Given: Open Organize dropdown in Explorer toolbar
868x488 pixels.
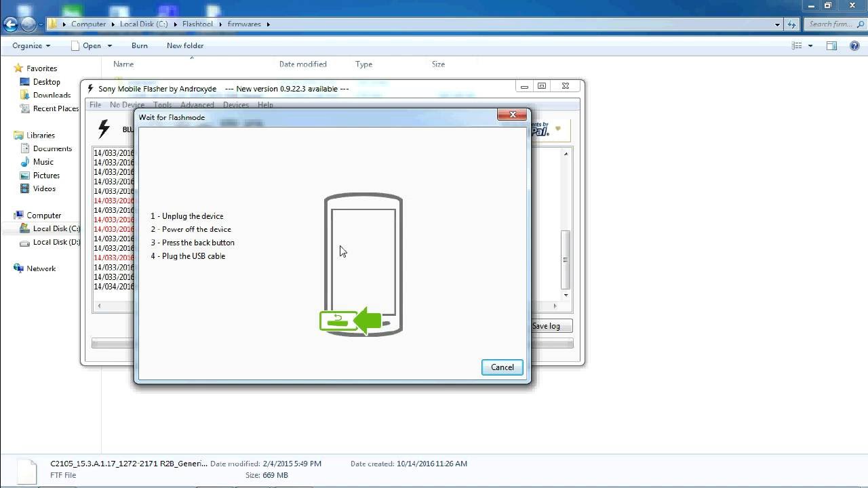Looking at the screenshot, I should pyautogui.click(x=31, y=45).
